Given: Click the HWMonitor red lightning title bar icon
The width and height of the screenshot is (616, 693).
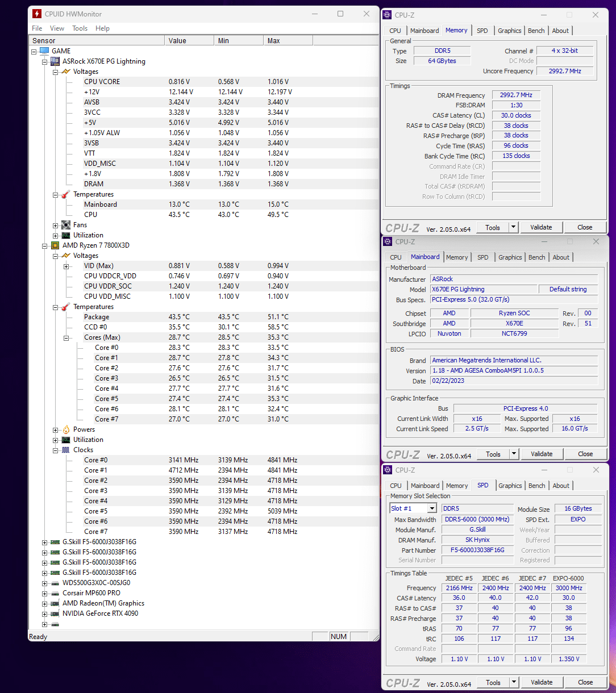Looking at the screenshot, I should click(x=37, y=14).
